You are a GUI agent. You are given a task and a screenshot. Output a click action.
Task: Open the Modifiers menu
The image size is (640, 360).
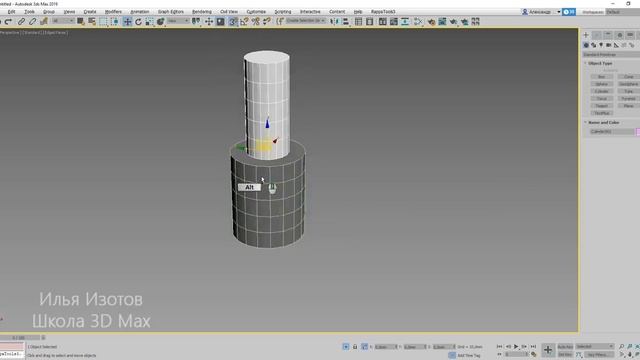point(113,12)
